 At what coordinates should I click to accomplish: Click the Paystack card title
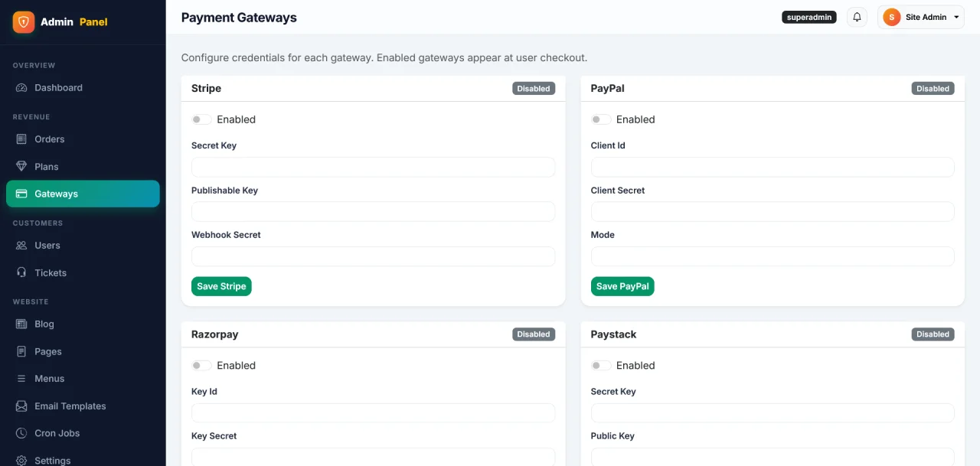pos(613,334)
